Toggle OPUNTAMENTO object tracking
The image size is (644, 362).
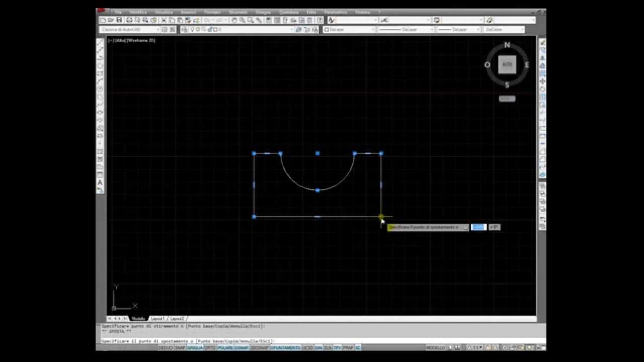click(285, 347)
